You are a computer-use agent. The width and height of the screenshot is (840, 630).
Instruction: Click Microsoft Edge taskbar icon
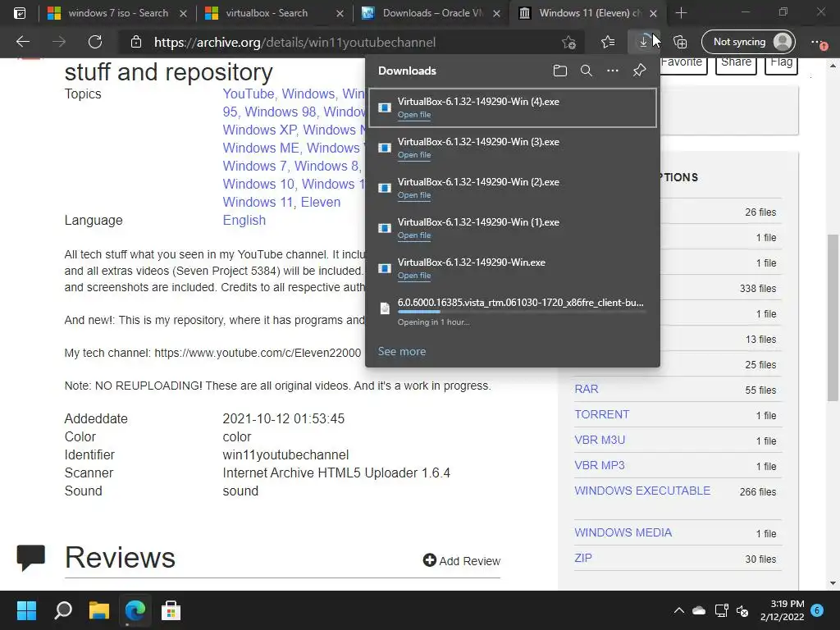135,610
